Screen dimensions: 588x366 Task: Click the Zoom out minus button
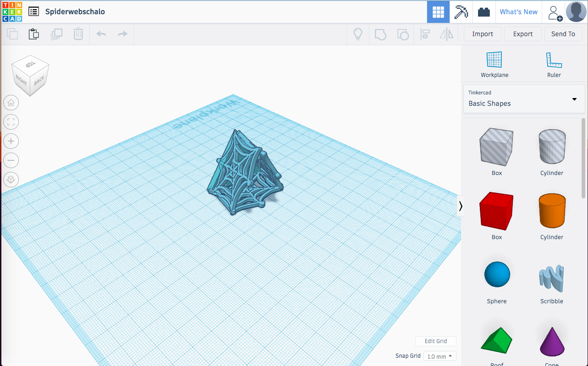tap(11, 160)
